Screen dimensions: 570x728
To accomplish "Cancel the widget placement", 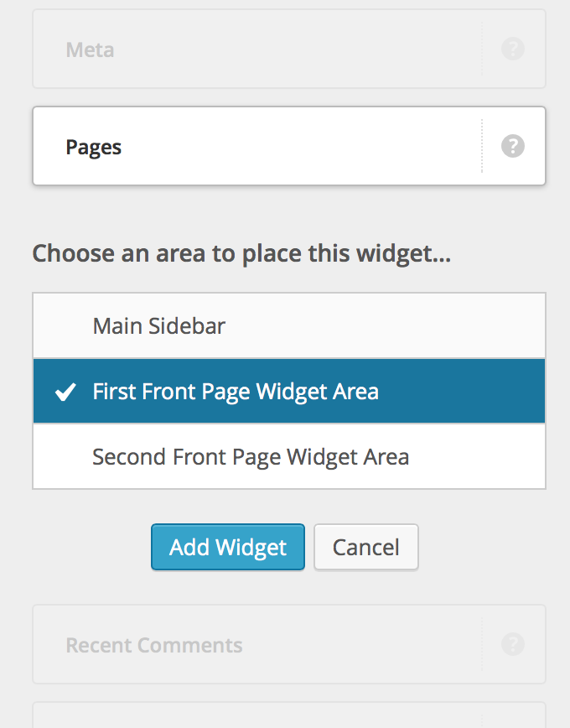I will (365, 547).
